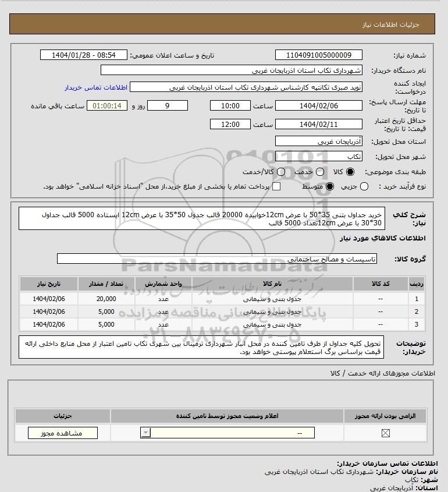Click the response deadline date 1404/02/06 field
The image size is (448, 492).
pyautogui.click(x=318, y=106)
